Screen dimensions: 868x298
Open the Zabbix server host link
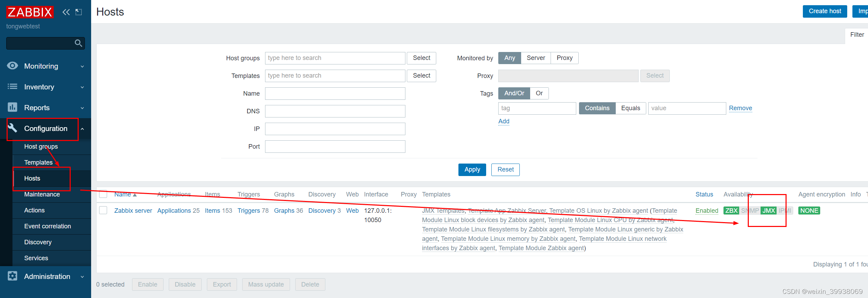point(133,211)
